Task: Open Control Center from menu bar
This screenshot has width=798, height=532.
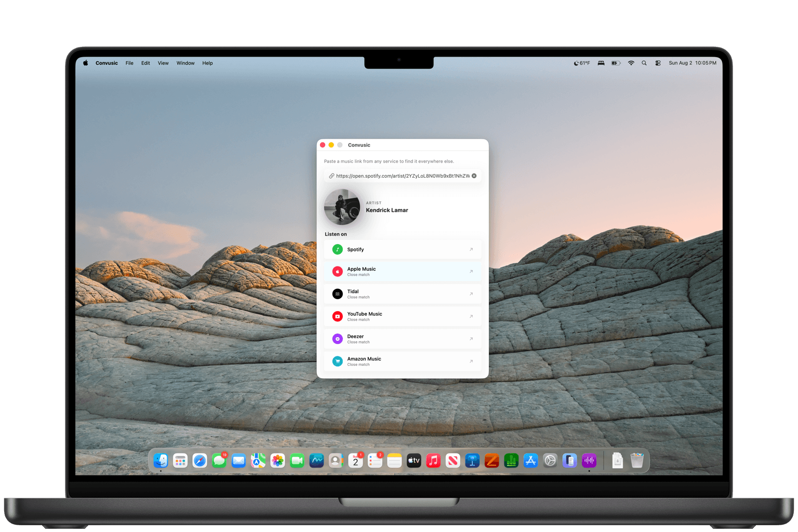Action: 658,63
